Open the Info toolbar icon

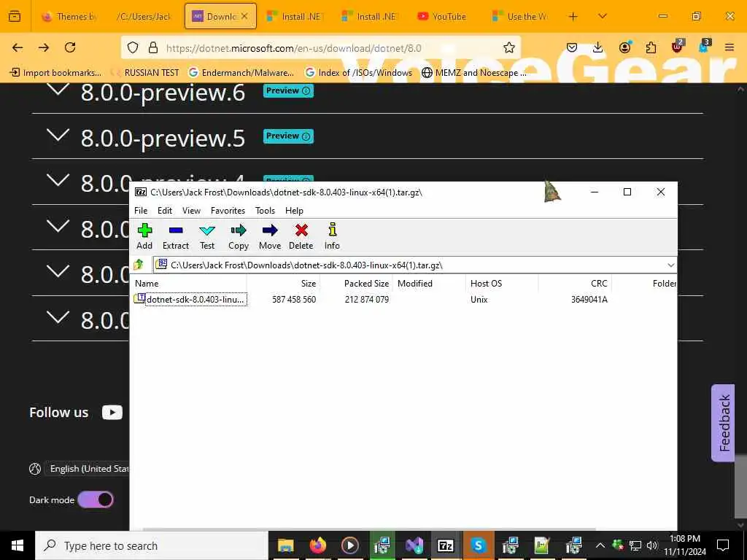click(x=332, y=230)
